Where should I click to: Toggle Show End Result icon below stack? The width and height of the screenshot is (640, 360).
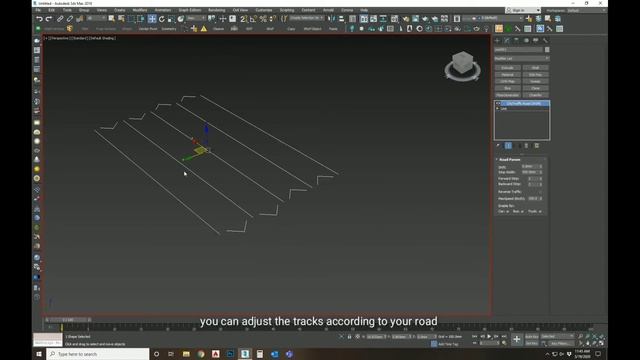click(x=508, y=146)
